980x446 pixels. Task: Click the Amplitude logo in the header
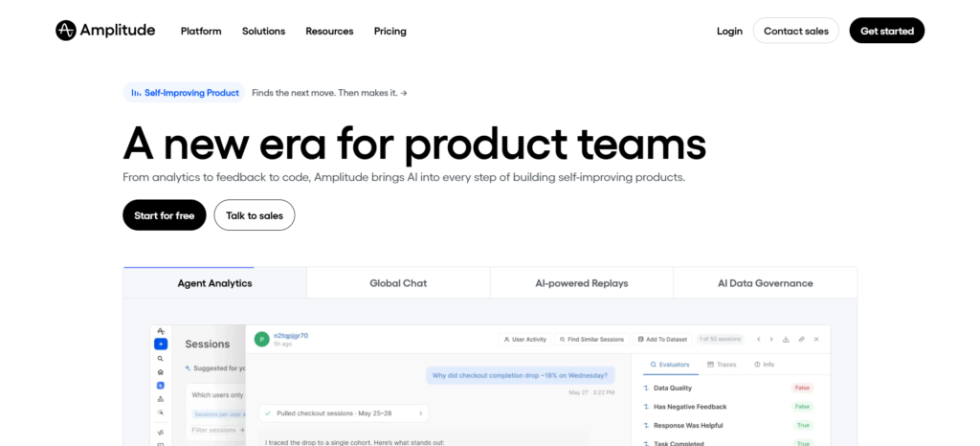click(x=105, y=31)
